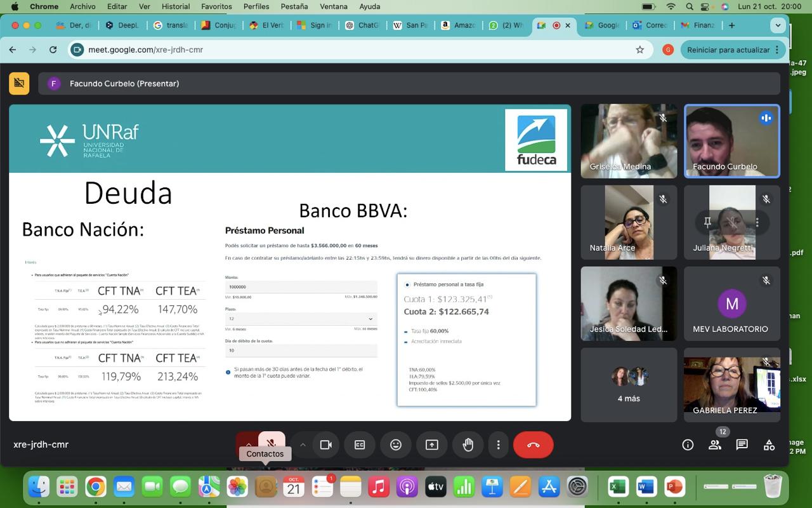Open Keynote from the Dock

point(492,487)
